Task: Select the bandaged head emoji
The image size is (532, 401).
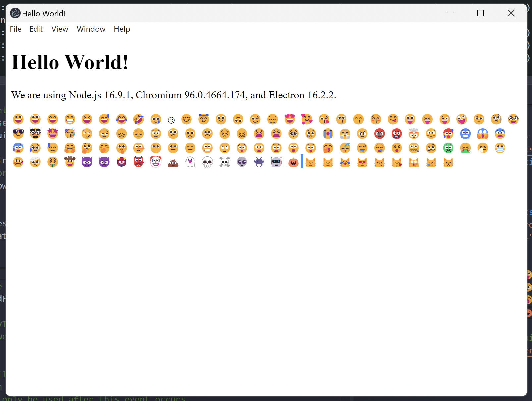Action: tap(35, 162)
